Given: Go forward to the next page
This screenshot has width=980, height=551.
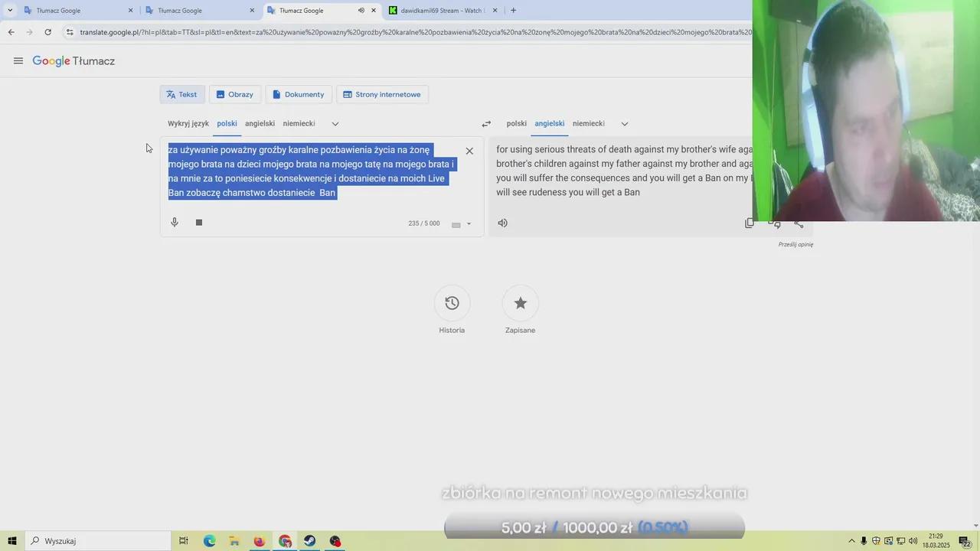Looking at the screenshot, I should click(29, 32).
